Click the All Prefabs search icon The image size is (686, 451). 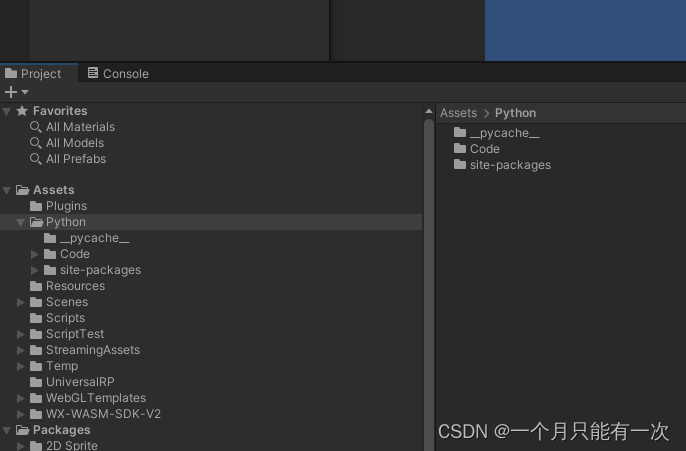[x=35, y=159]
